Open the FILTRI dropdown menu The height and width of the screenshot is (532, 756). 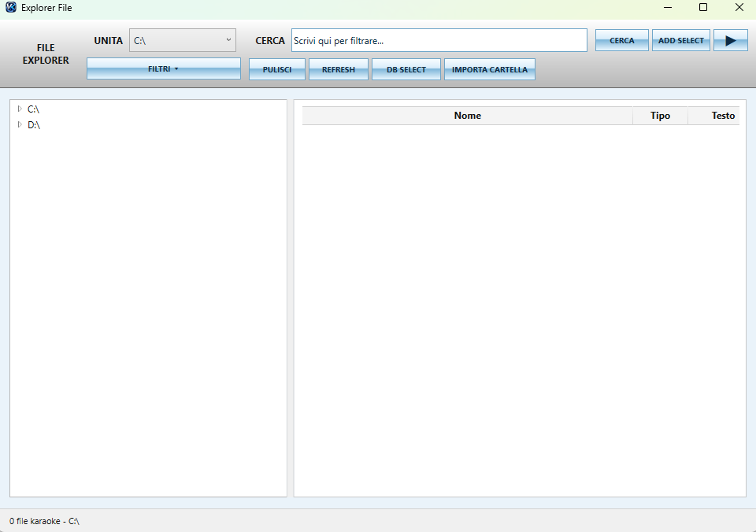point(164,69)
